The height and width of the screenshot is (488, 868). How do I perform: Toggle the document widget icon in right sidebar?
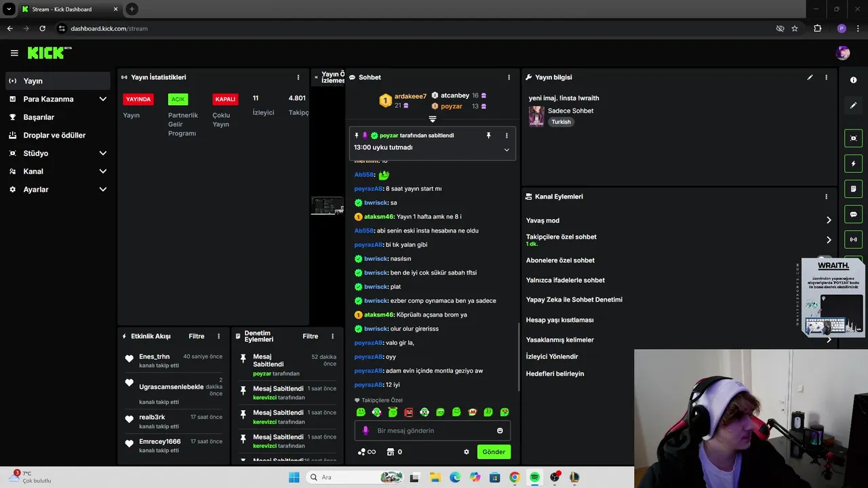click(853, 188)
